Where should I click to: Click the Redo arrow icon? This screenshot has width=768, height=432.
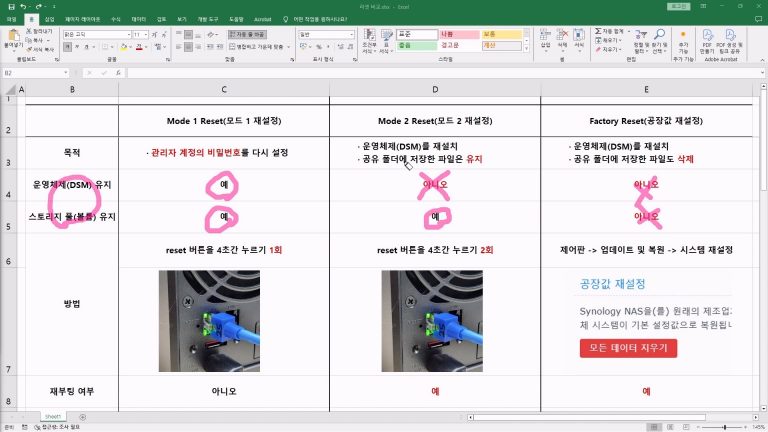(38, 6)
